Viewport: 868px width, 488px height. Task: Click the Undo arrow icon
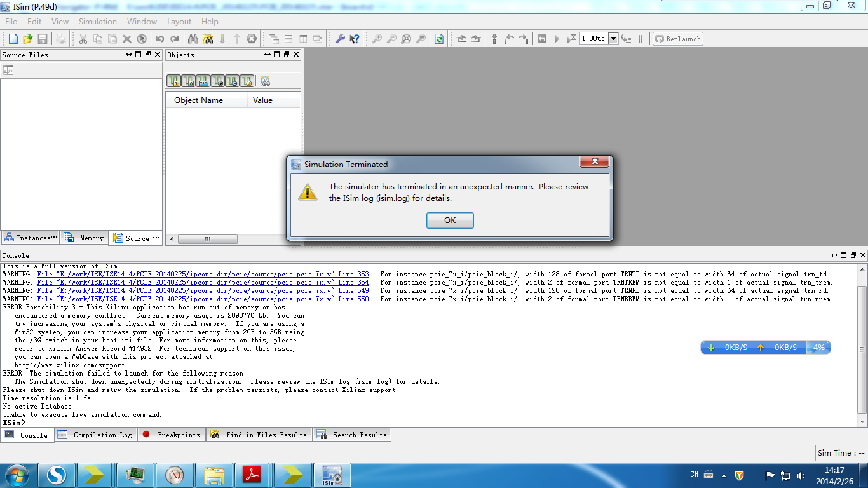(x=159, y=39)
